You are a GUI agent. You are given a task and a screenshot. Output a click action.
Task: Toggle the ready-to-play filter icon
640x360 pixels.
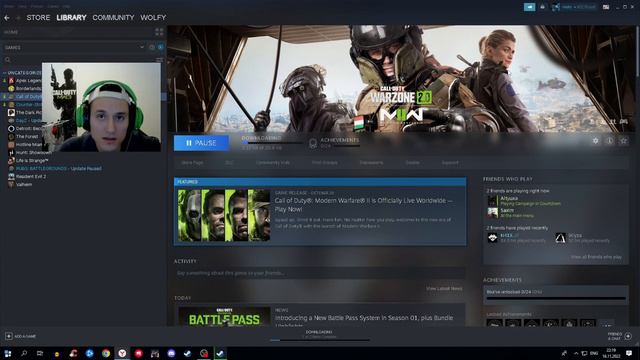click(160, 47)
